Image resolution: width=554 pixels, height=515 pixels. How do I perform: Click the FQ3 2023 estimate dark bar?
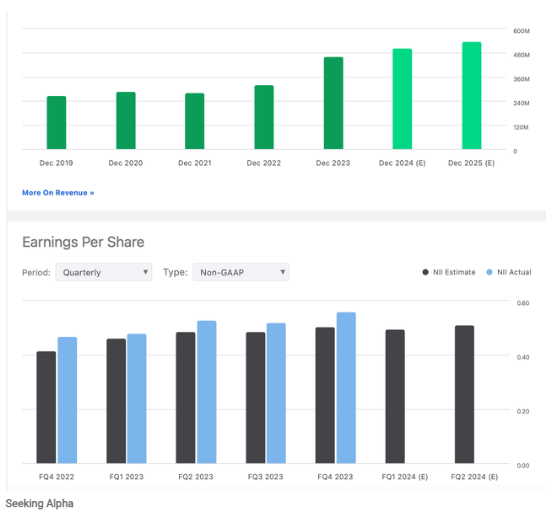tap(255, 398)
